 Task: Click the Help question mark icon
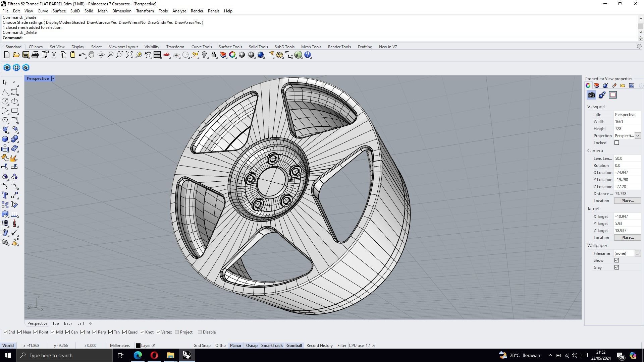(308, 55)
